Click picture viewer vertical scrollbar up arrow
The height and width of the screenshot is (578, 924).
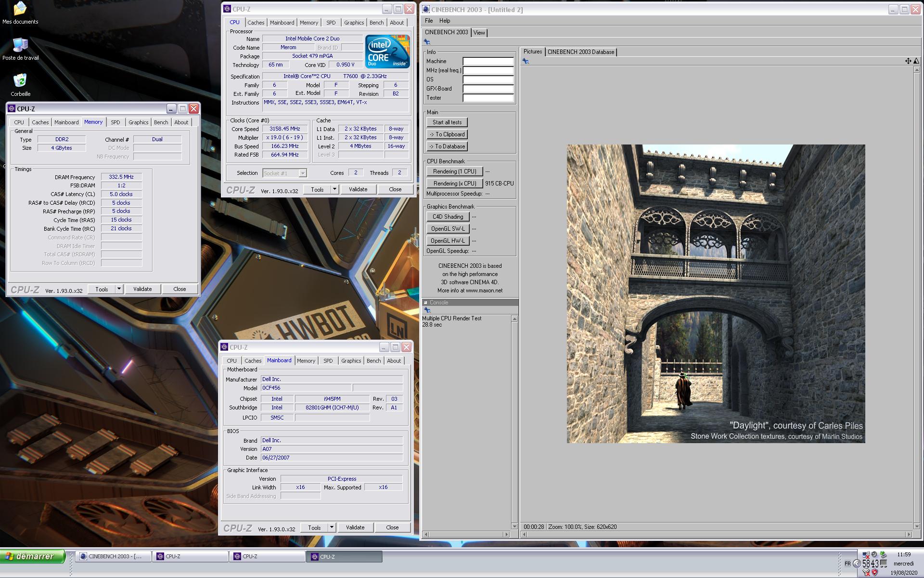click(x=916, y=70)
